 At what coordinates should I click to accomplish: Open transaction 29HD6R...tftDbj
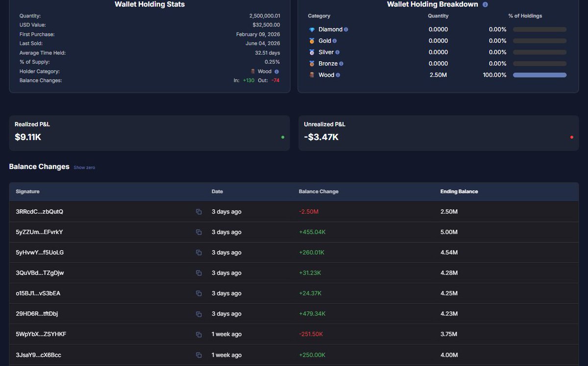(37, 314)
